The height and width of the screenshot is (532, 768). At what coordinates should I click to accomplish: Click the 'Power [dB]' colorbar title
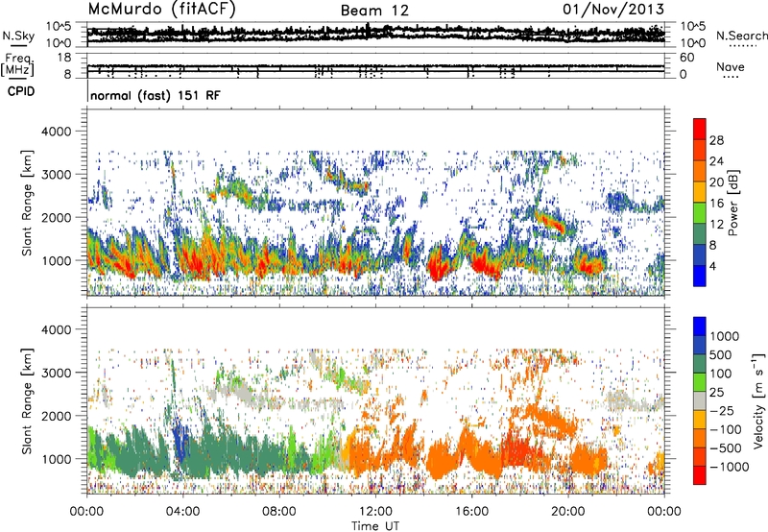tap(732, 203)
